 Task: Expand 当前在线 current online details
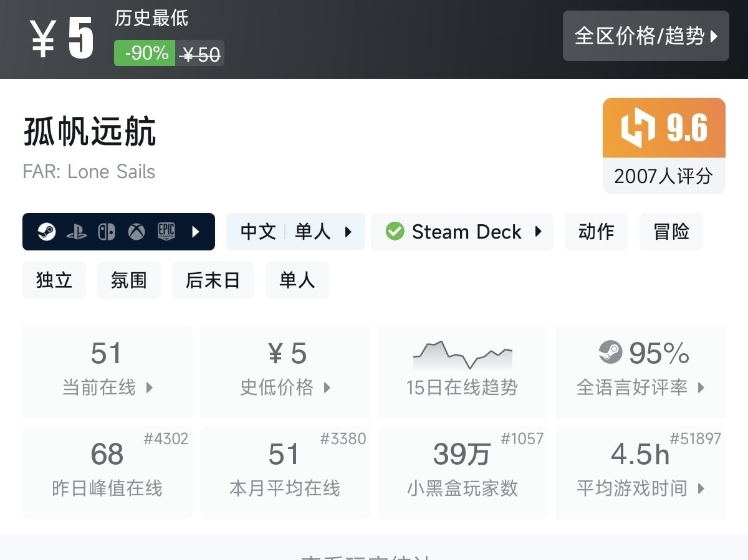tap(107, 387)
